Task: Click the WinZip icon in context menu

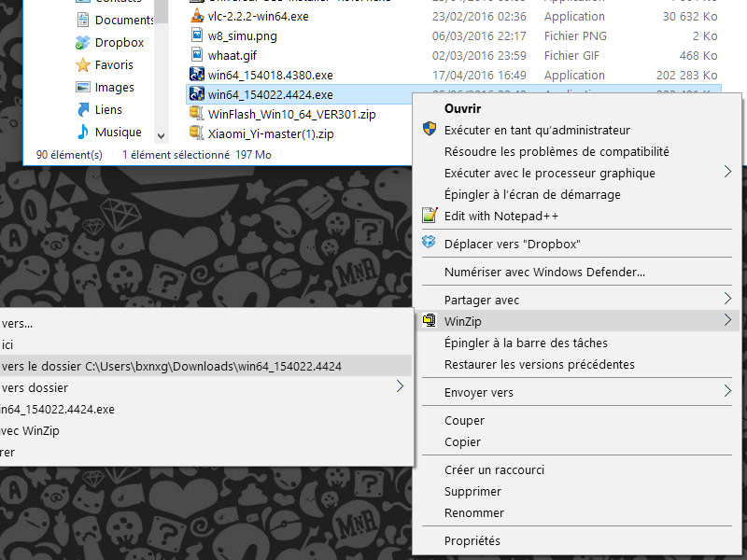Action: point(430,320)
